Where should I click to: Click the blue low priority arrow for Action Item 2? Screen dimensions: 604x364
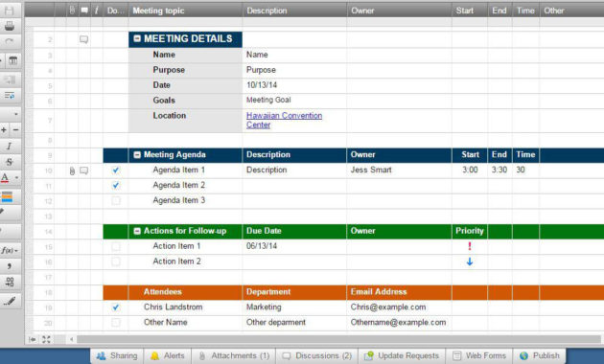tap(470, 262)
